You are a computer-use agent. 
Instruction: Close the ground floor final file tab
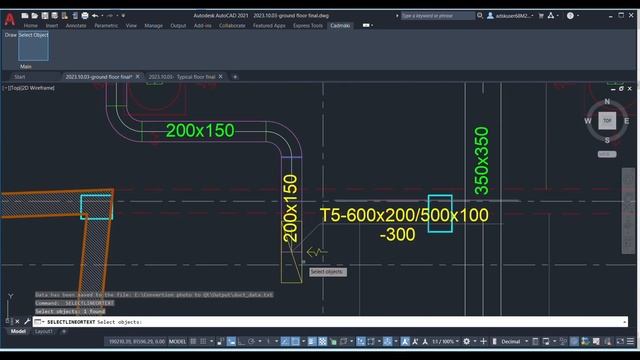[138, 77]
